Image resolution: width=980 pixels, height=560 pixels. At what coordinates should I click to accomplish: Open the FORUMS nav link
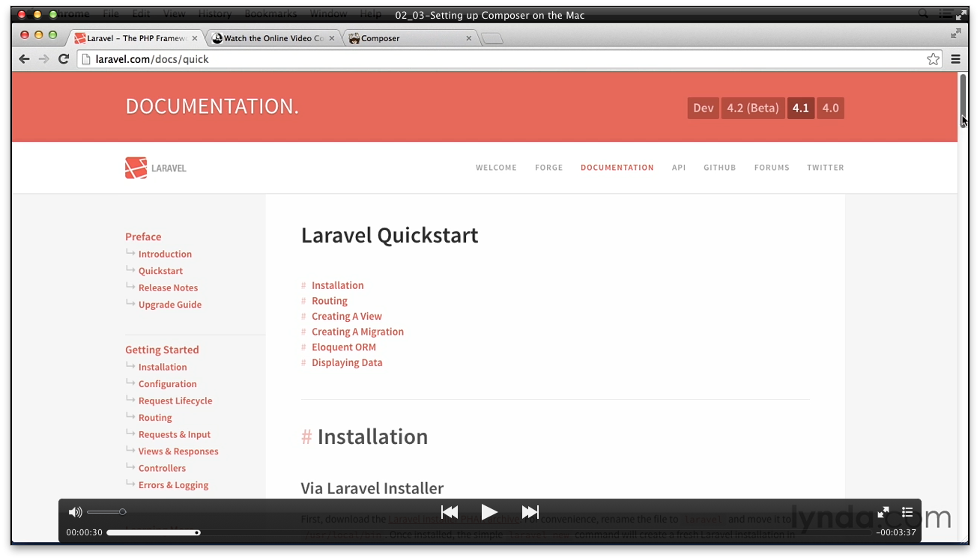(x=772, y=168)
